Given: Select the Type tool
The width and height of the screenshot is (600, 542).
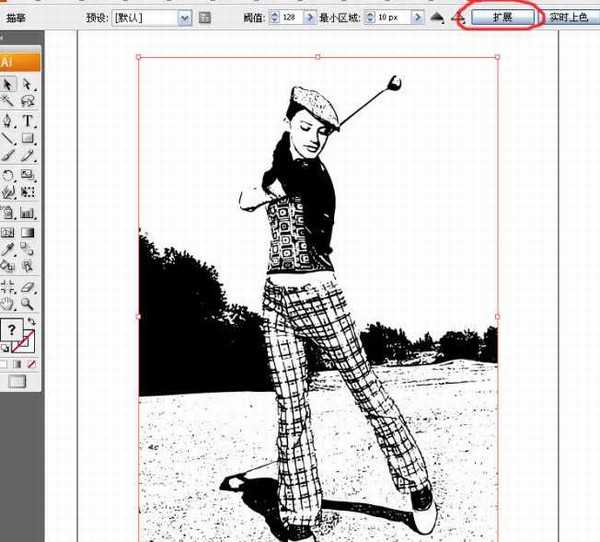Looking at the screenshot, I should click(x=28, y=120).
